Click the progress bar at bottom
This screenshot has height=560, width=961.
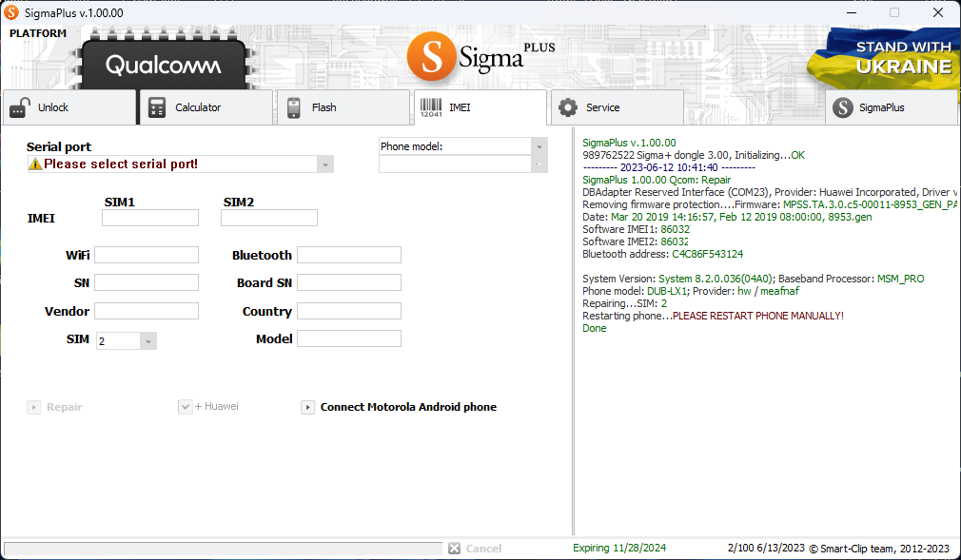point(223,549)
